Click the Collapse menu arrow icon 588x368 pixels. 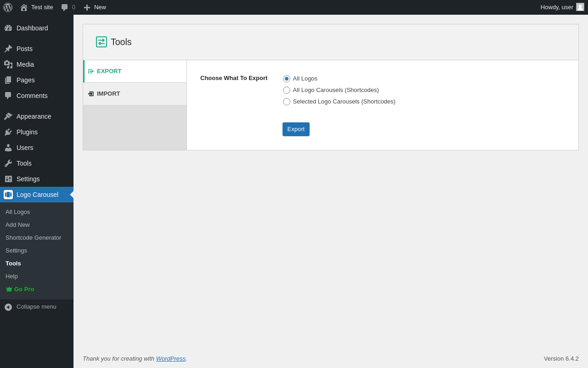8,307
